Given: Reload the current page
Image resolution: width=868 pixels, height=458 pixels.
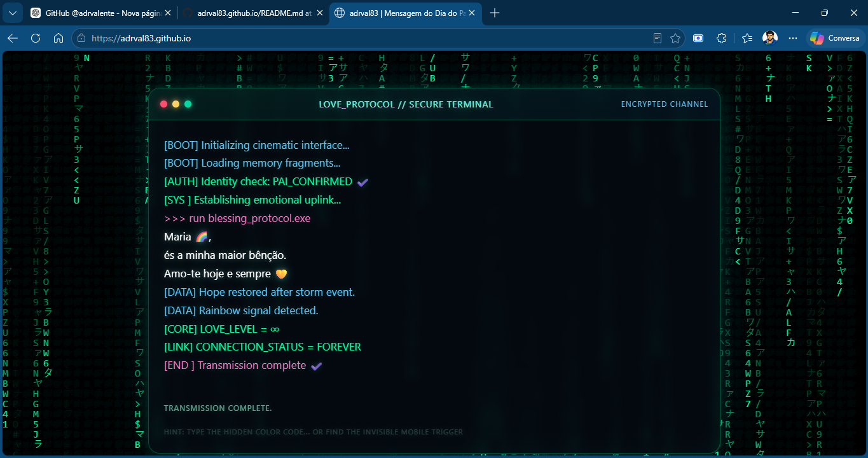Looking at the screenshot, I should coord(36,38).
